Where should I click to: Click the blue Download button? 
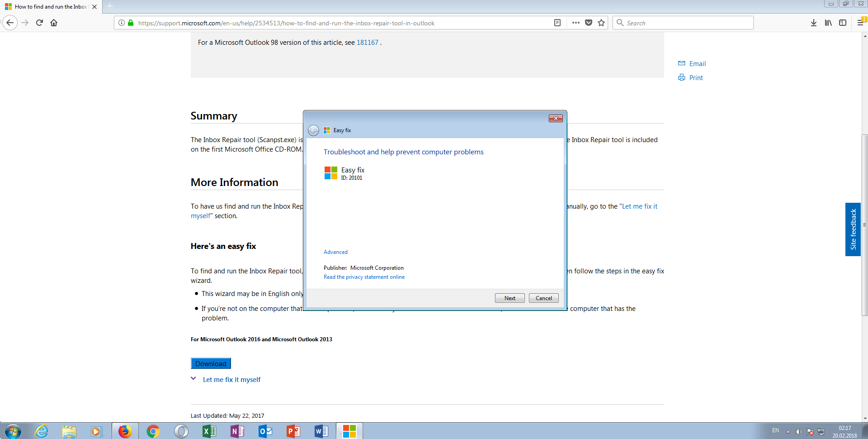(x=211, y=363)
